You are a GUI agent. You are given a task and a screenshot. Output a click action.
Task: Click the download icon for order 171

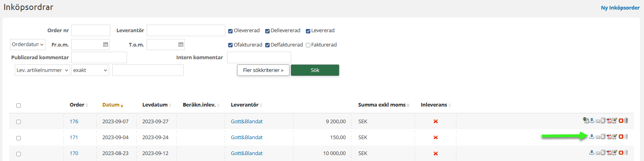(592, 137)
